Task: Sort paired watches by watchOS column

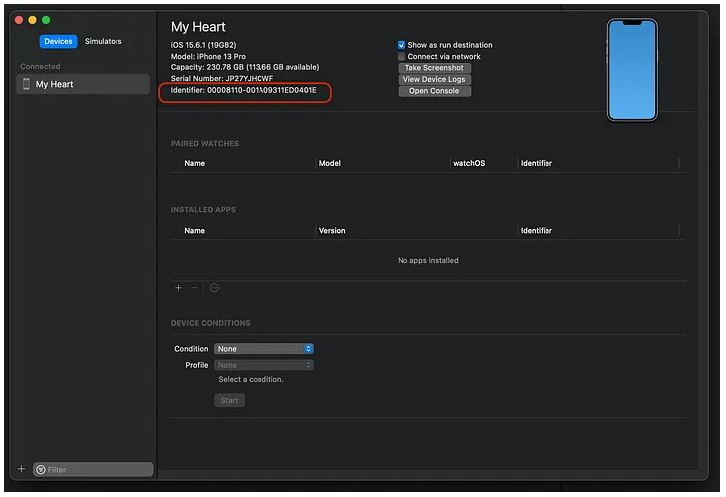Action: 469,163
